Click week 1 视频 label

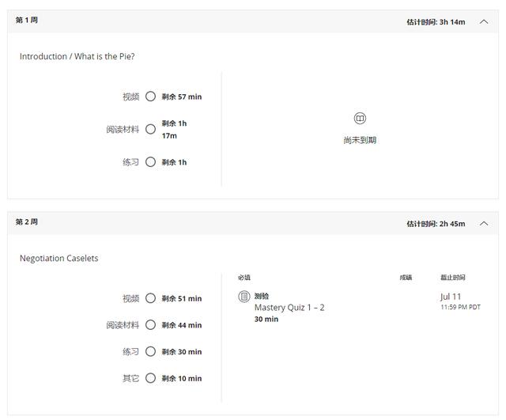point(130,96)
